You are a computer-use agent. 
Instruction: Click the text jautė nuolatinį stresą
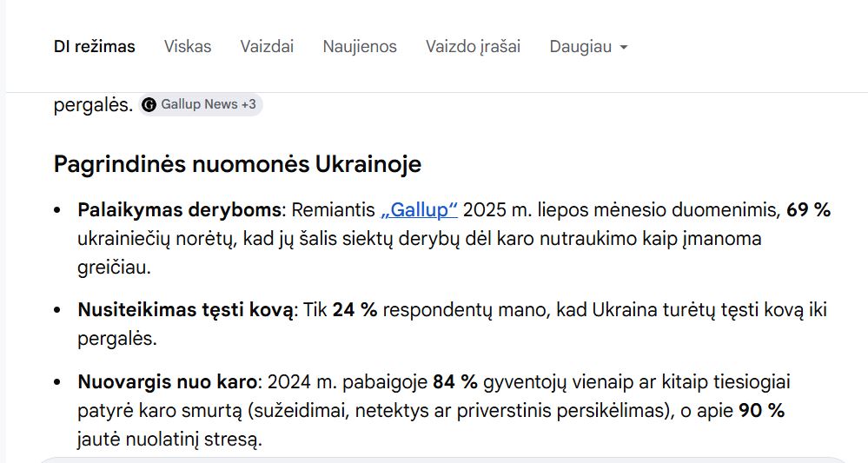[x=169, y=440]
